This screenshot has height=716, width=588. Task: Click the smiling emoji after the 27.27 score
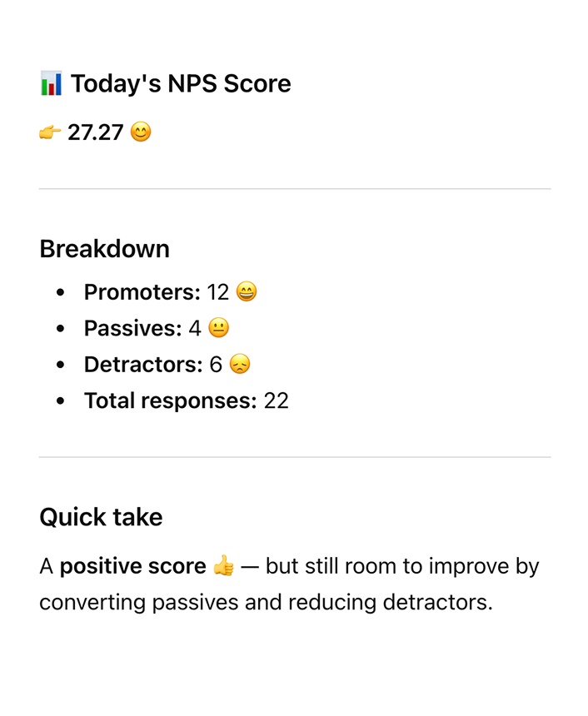click(x=141, y=132)
